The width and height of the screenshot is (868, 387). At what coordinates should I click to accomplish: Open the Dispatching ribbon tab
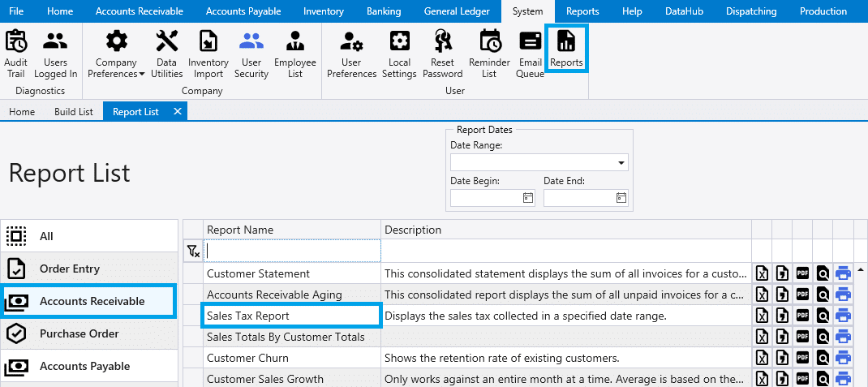[750, 11]
